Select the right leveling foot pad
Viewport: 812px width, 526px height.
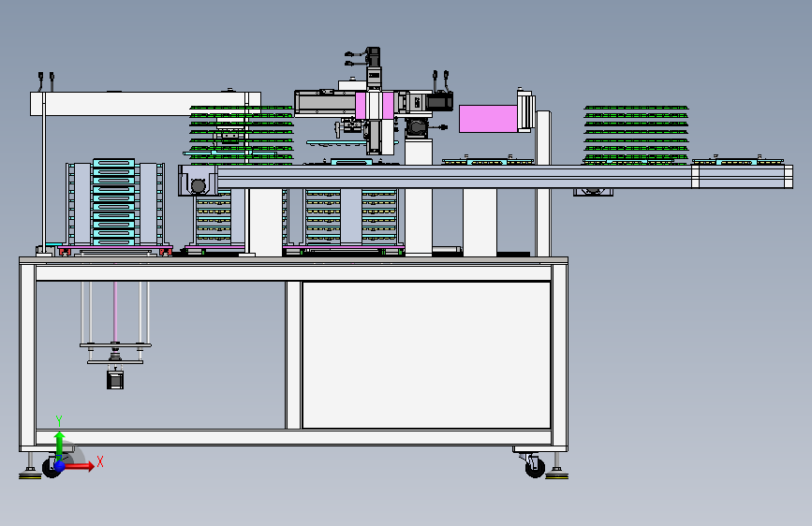[x=556, y=475]
